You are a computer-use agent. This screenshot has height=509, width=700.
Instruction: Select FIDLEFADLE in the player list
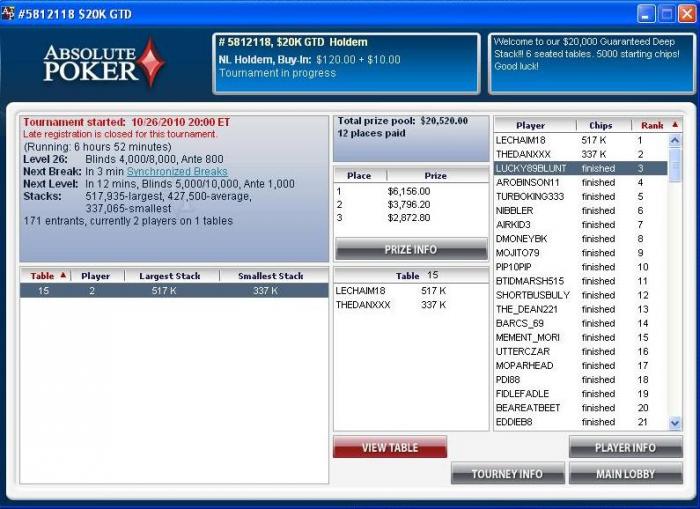(x=581, y=394)
